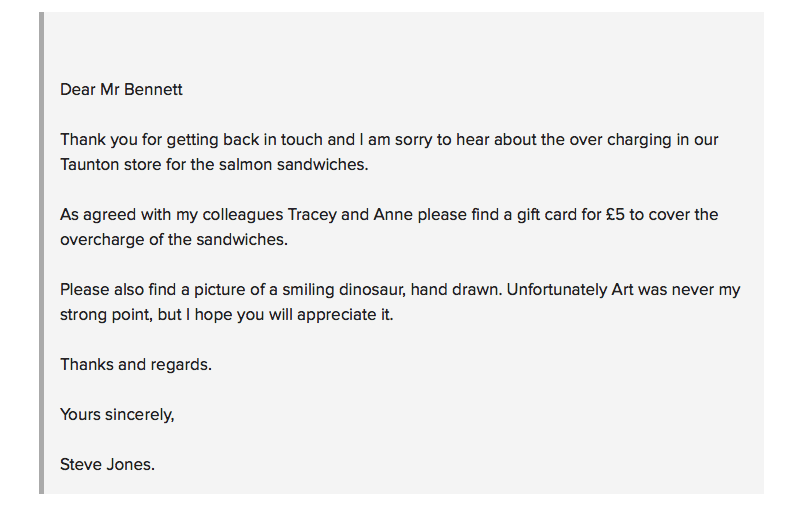788x513 pixels.
Task: Click the signature 'Steve Jones.'
Action: click(x=107, y=464)
